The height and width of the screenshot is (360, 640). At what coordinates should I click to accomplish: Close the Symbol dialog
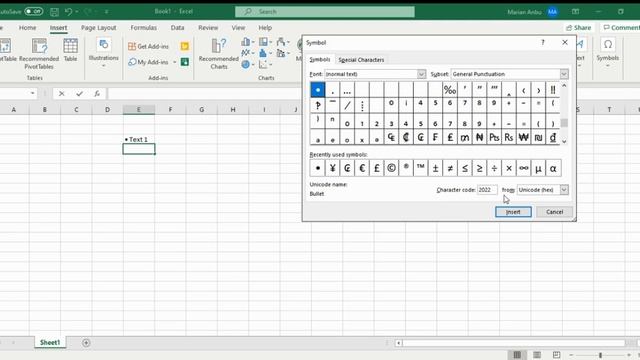564,42
